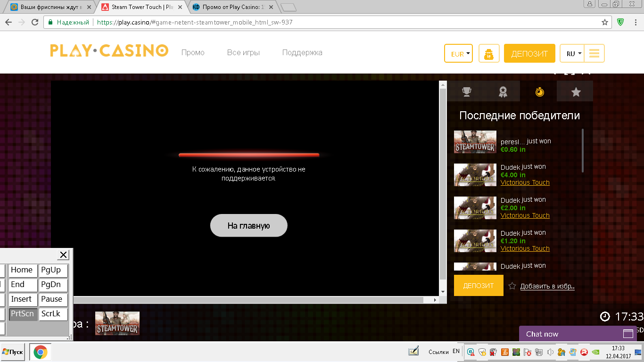Expand the RU language dropdown

[572, 53]
